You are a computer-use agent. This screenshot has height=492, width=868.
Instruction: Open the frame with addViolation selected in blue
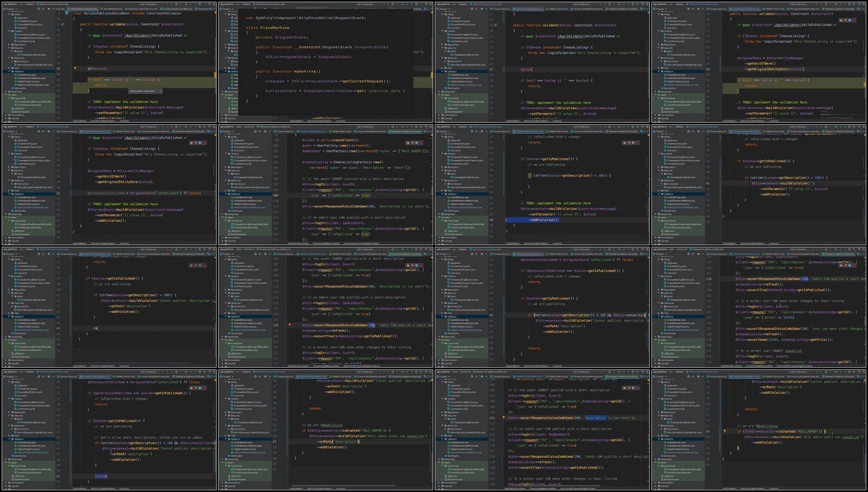[542, 185]
